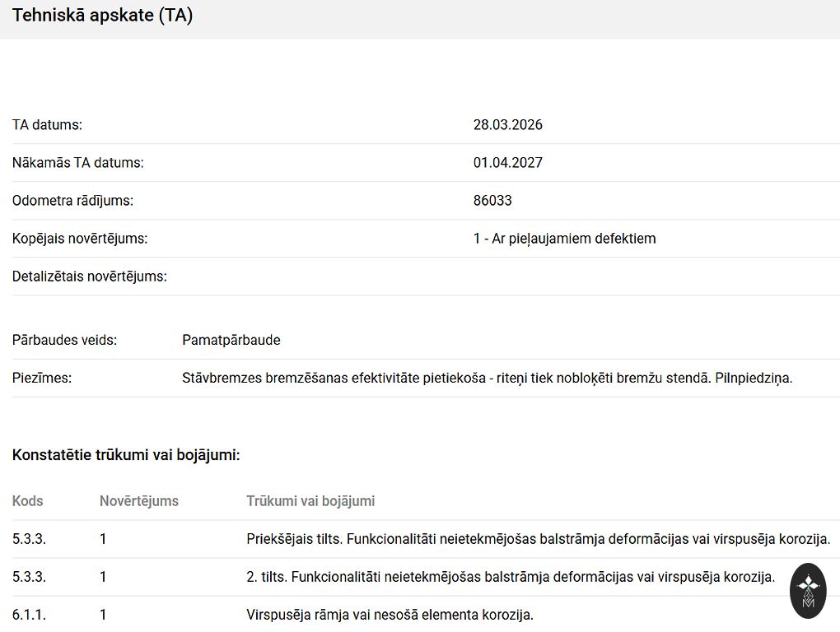
Task: Click the Odometra rādījums label
Action: tap(72, 201)
